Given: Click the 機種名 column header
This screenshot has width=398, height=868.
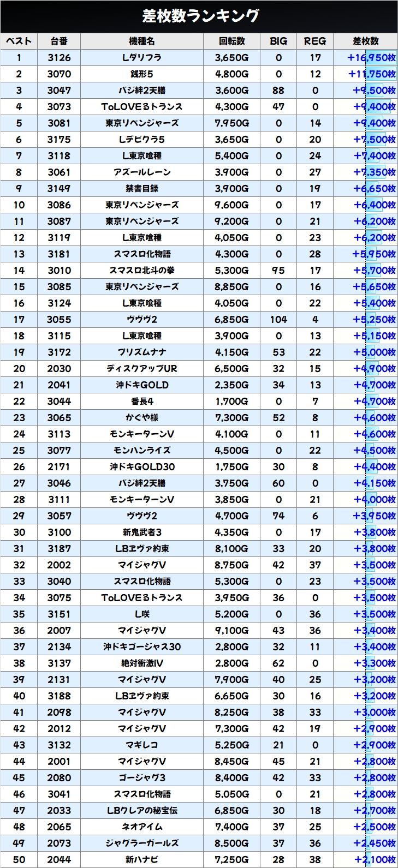Looking at the screenshot, I should pos(142,41).
